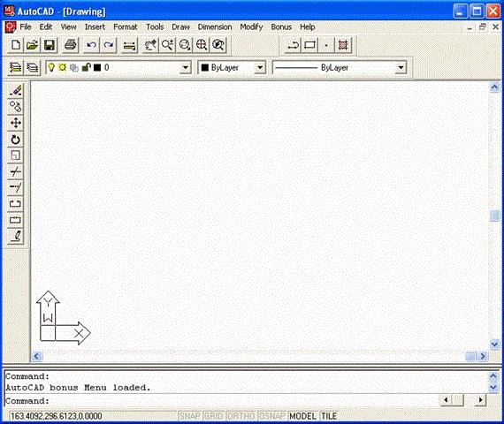
Task: Toggle layer lock padlock icon
Action: (86, 67)
